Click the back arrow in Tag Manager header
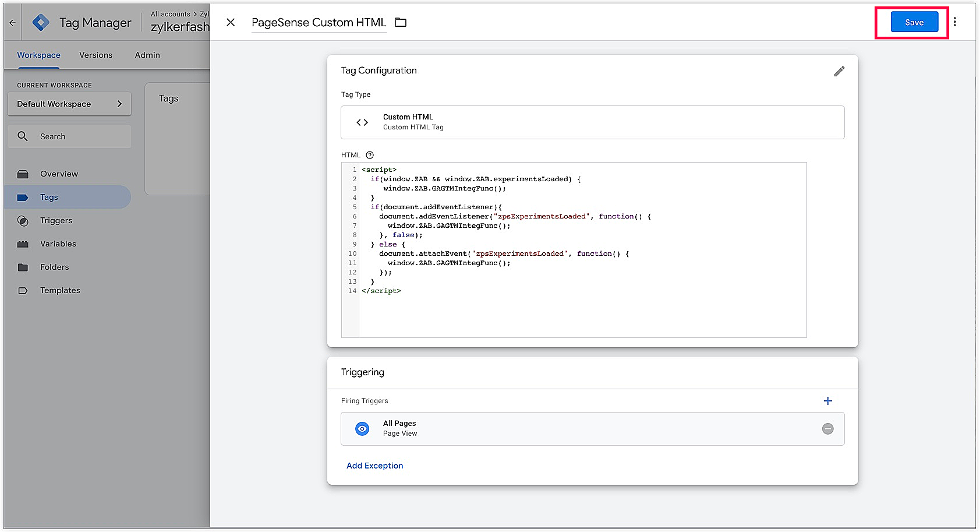 pyautogui.click(x=13, y=23)
